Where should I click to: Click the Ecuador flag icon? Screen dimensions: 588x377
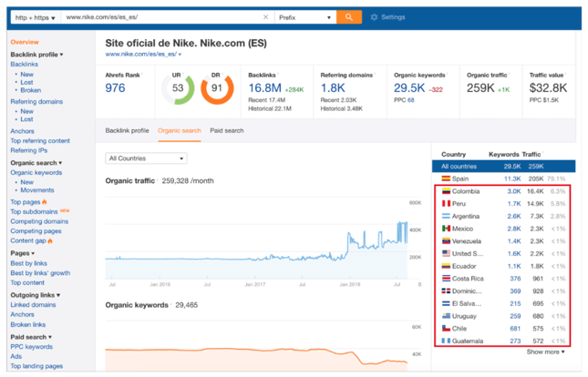coord(446,266)
